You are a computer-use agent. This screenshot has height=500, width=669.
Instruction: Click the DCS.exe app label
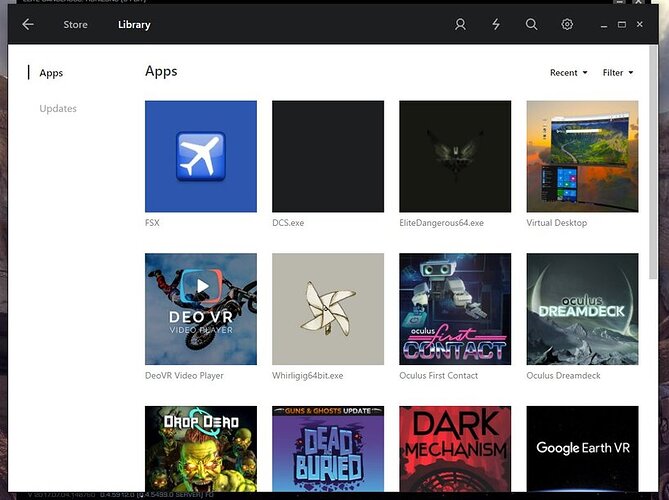point(288,223)
